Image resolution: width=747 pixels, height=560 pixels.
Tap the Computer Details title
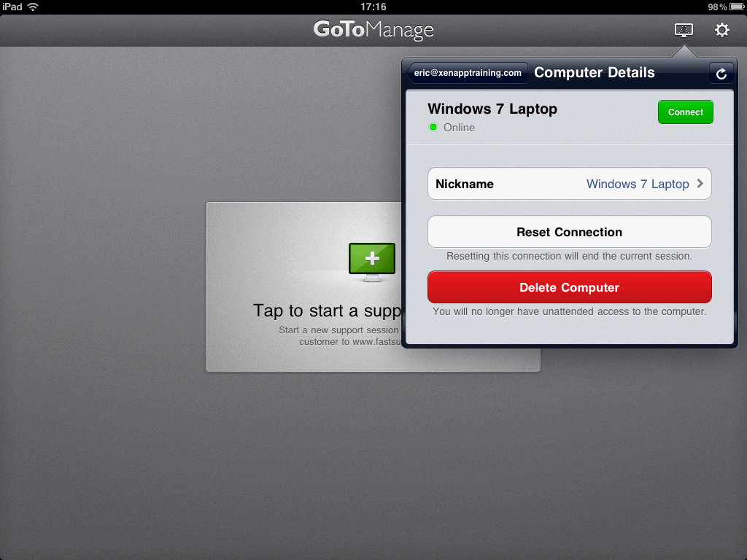click(595, 73)
